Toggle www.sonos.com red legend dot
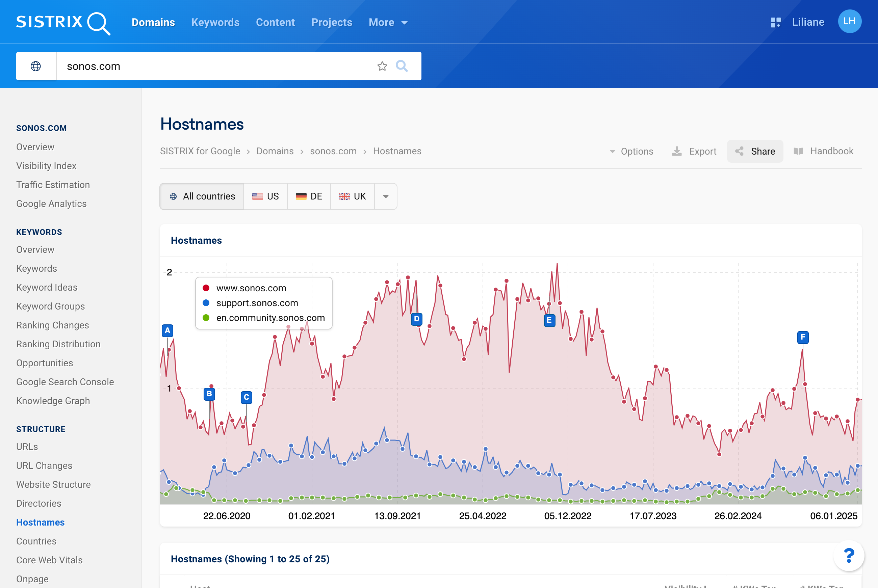This screenshot has height=588, width=878. pyautogui.click(x=206, y=288)
